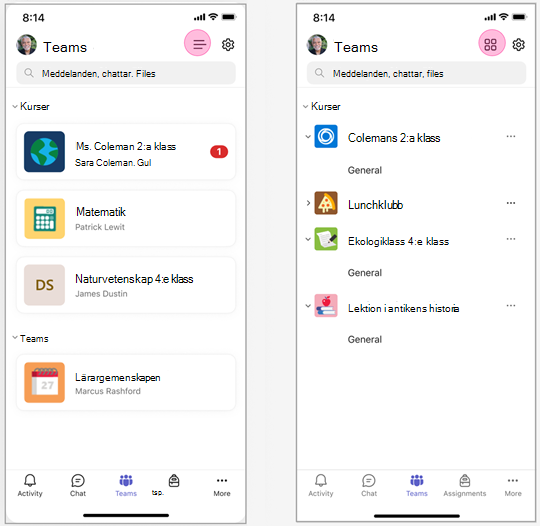Screen dimensions: 540x526
Task: Click 'Sara Coleman. Gul' subtitle text
Action: [x=113, y=163]
